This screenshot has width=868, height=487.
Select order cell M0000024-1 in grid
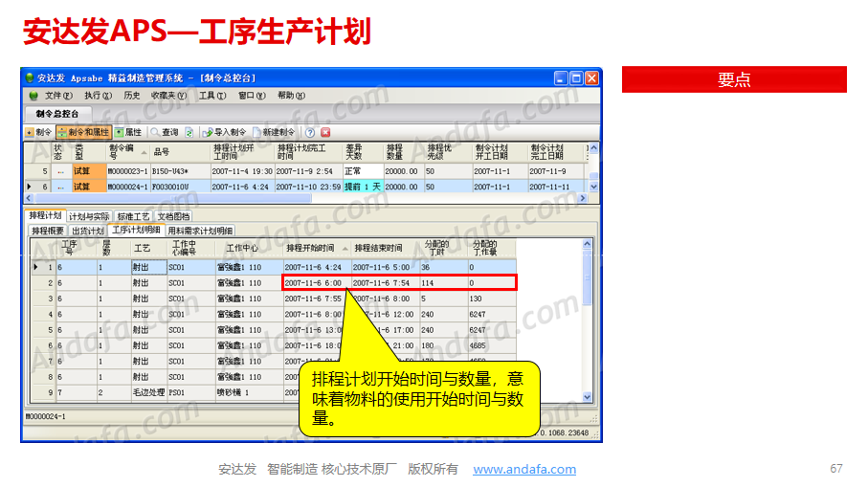(128, 188)
